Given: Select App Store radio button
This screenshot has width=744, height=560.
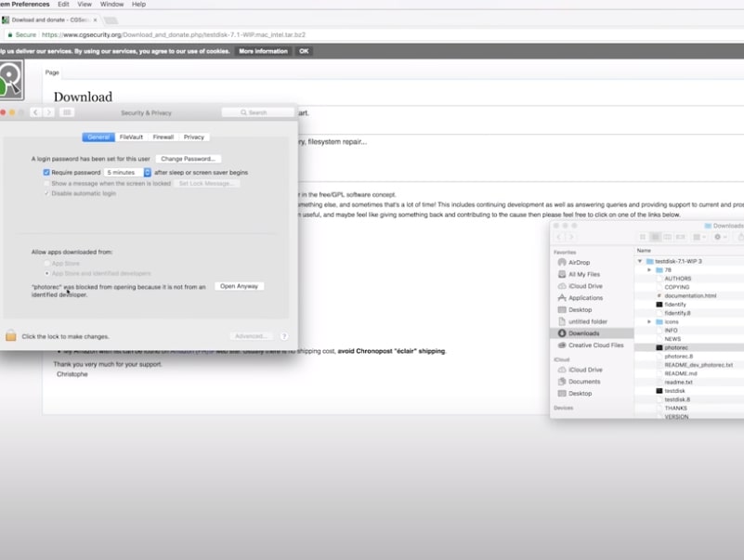Looking at the screenshot, I should (46, 264).
